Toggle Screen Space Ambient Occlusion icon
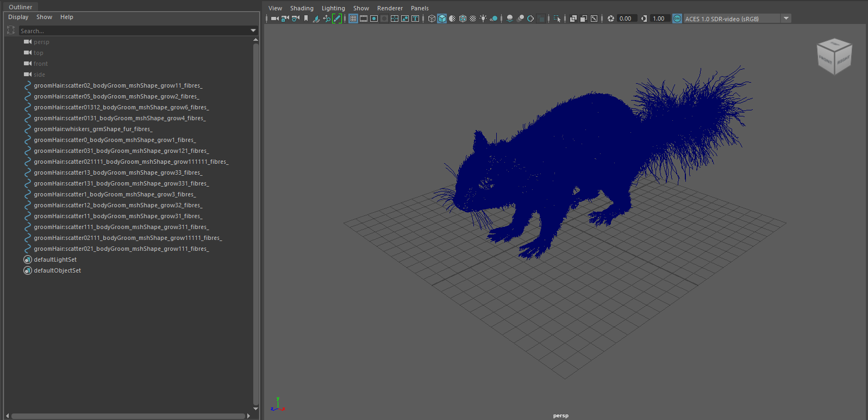The width and height of the screenshot is (868, 420). pyautogui.click(x=510, y=18)
